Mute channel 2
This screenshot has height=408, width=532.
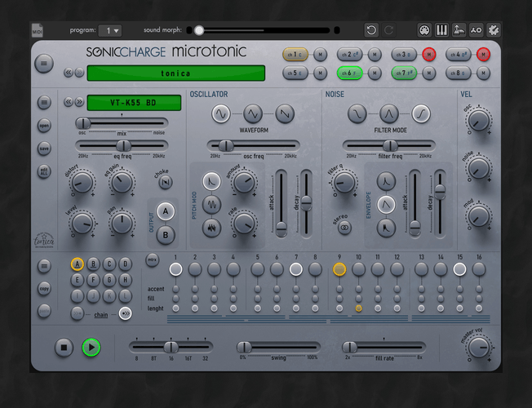click(375, 55)
